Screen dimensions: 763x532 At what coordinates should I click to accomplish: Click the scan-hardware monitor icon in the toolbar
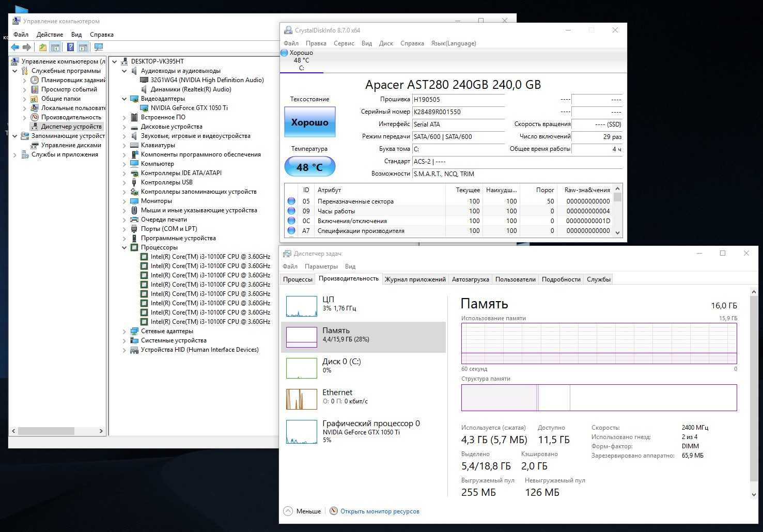(x=98, y=47)
